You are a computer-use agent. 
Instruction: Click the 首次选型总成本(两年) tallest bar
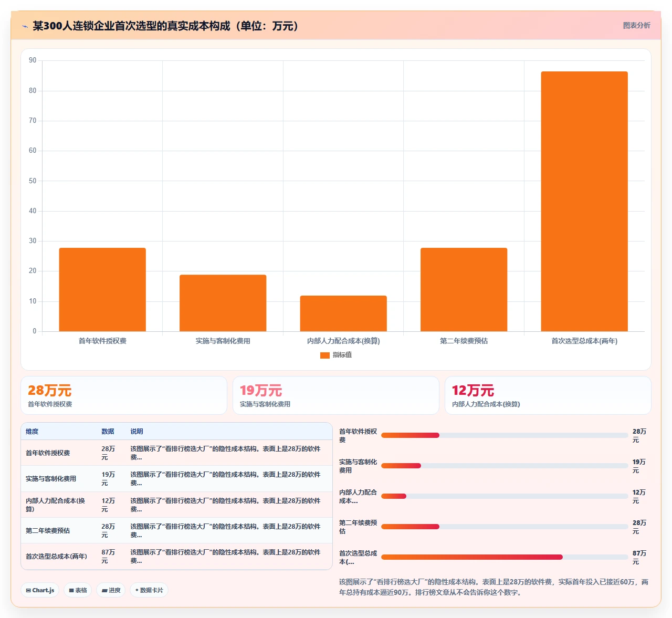point(584,201)
